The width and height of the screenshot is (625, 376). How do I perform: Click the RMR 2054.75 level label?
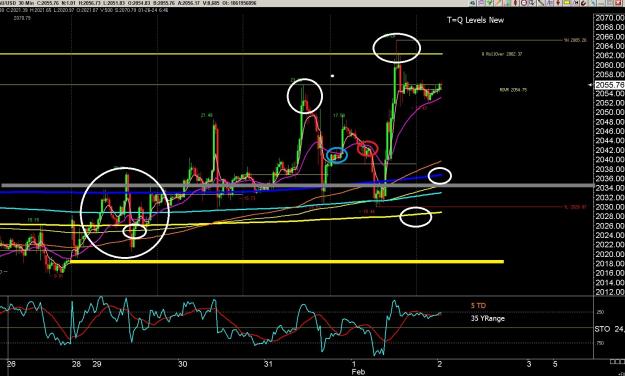(513, 90)
